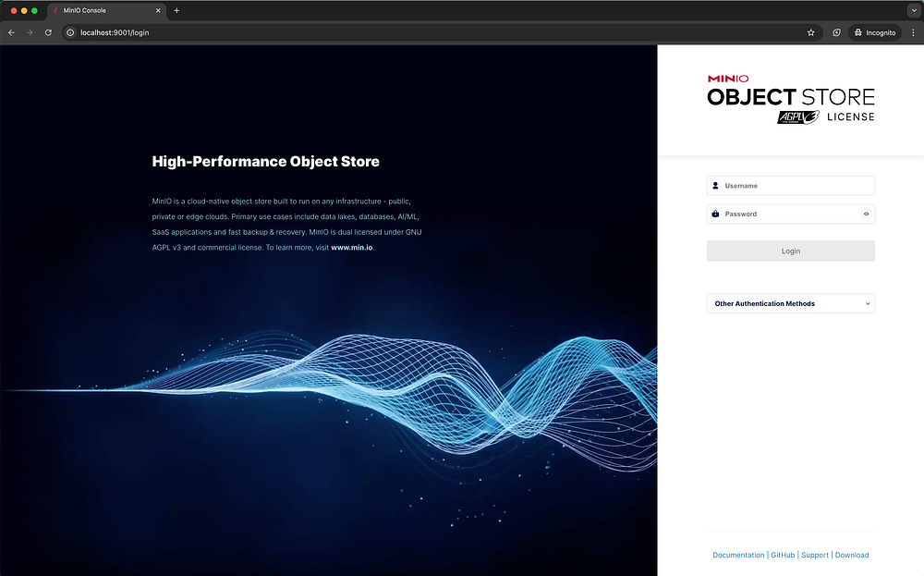Expand the tab search dropdown arrow
The height and width of the screenshot is (576, 924).
(x=914, y=10)
